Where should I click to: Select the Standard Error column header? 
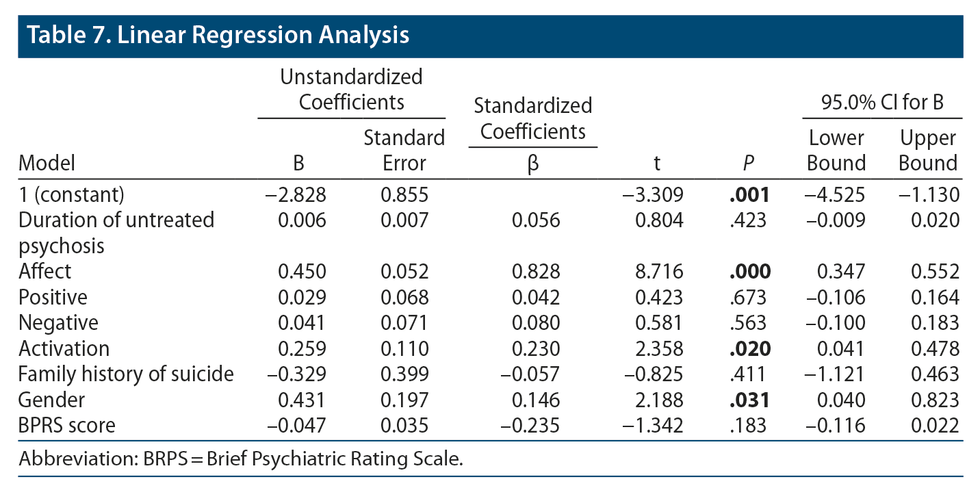(x=404, y=151)
